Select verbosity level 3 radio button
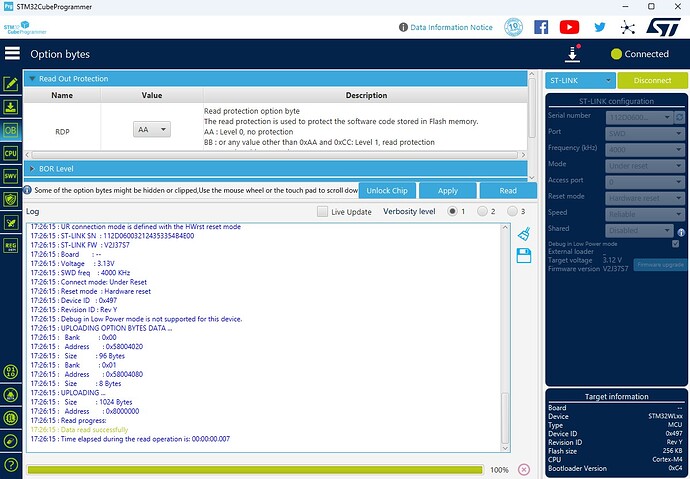 512,212
